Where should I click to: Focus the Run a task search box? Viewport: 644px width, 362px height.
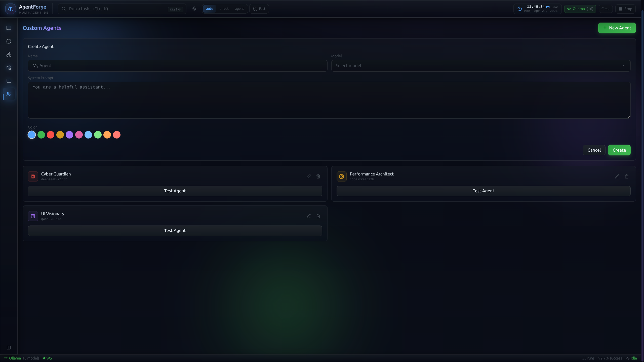click(x=122, y=9)
